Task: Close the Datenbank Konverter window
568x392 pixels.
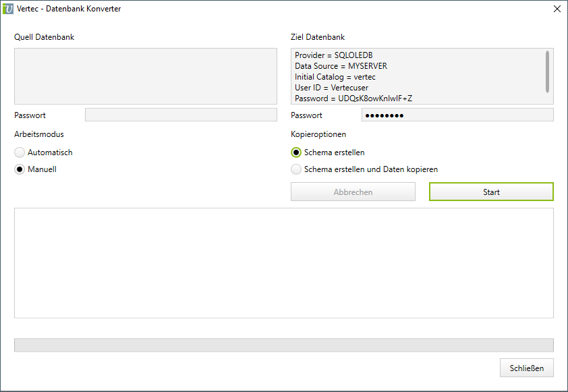Action: [x=557, y=9]
